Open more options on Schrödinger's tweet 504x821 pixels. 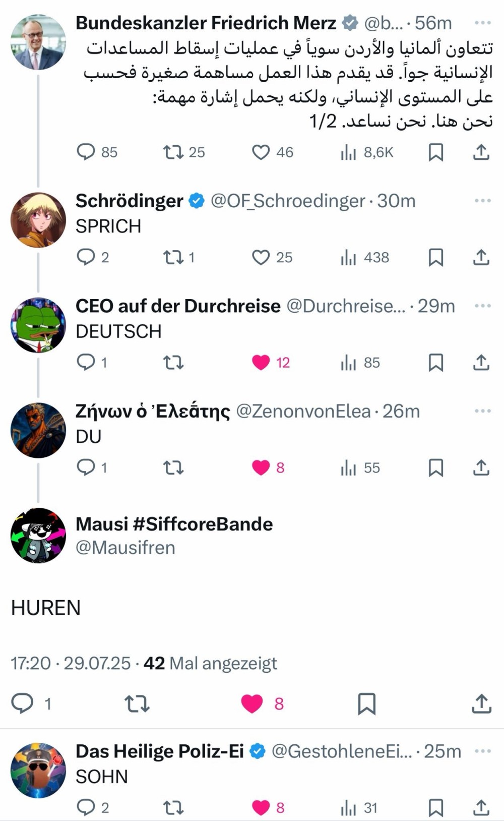(x=482, y=201)
